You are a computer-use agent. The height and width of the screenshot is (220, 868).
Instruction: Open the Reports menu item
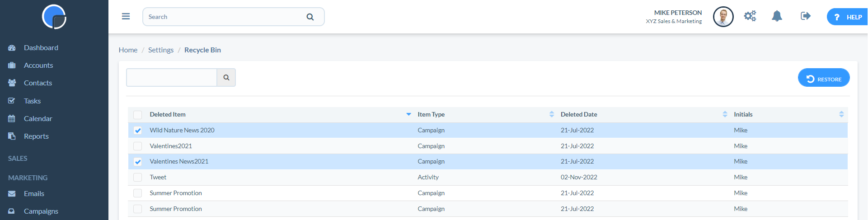pos(36,136)
